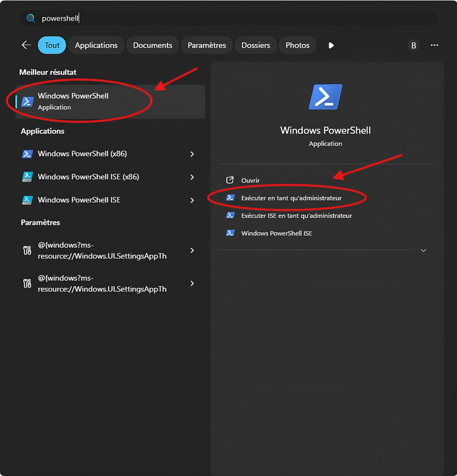Click the Windows PowerShell ISE list icon
The width and height of the screenshot is (457, 476).
click(27, 200)
